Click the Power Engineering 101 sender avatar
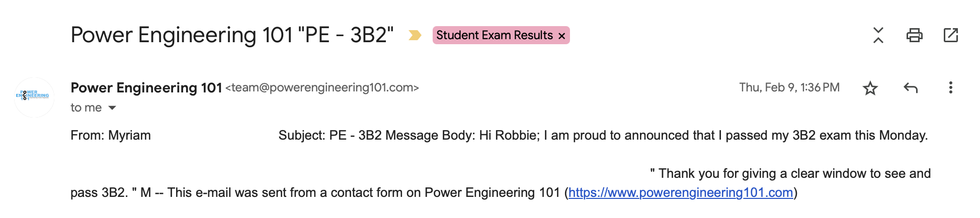This screenshot has height=218, width=980. point(34,97)
